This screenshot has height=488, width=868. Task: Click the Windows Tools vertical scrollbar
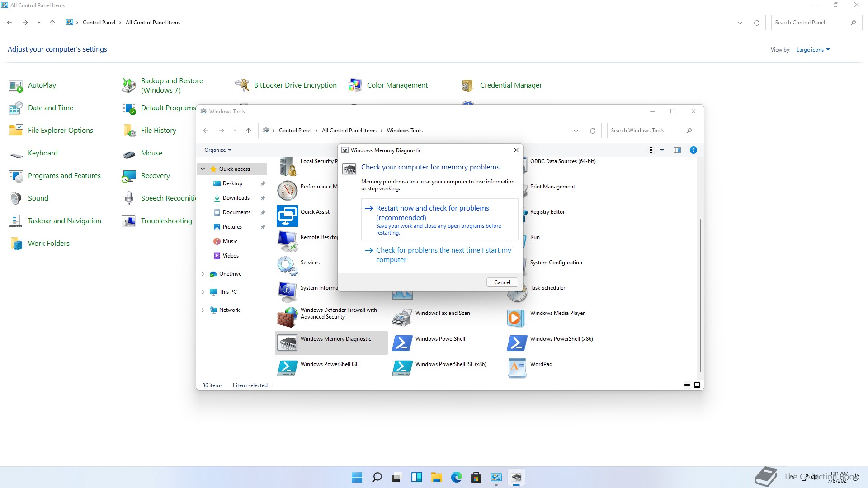click(700, 296)
